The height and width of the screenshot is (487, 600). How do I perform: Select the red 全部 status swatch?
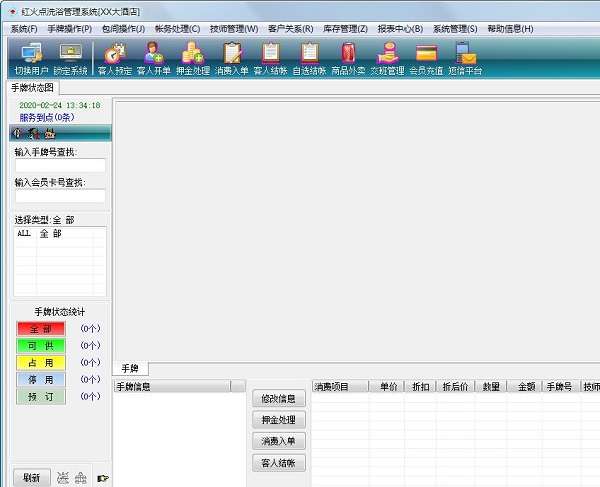click(x=40, y=328)
